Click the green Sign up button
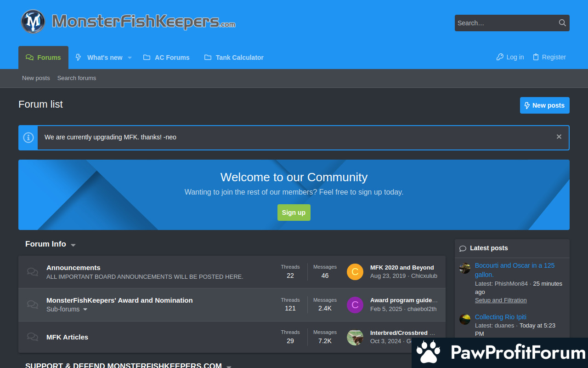This screenshot has height=368, width=588. (x=294, y=213)
